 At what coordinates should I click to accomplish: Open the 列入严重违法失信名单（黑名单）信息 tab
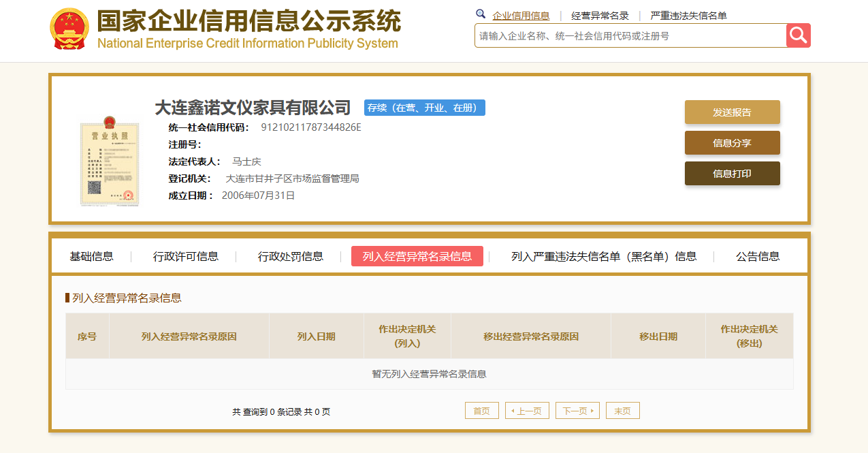pyautogui.click(x=604, y=256)
